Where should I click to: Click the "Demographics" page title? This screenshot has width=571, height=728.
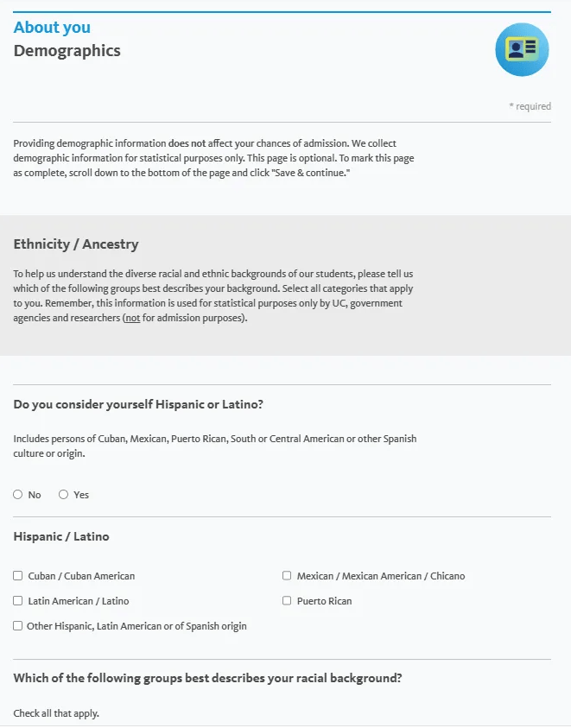[67, 51]
